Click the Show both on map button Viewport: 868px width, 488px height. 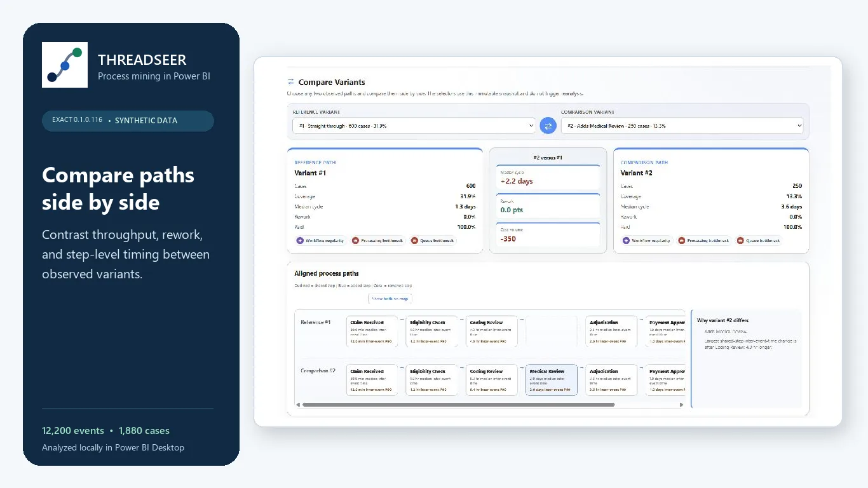click(x=391, y=299)
